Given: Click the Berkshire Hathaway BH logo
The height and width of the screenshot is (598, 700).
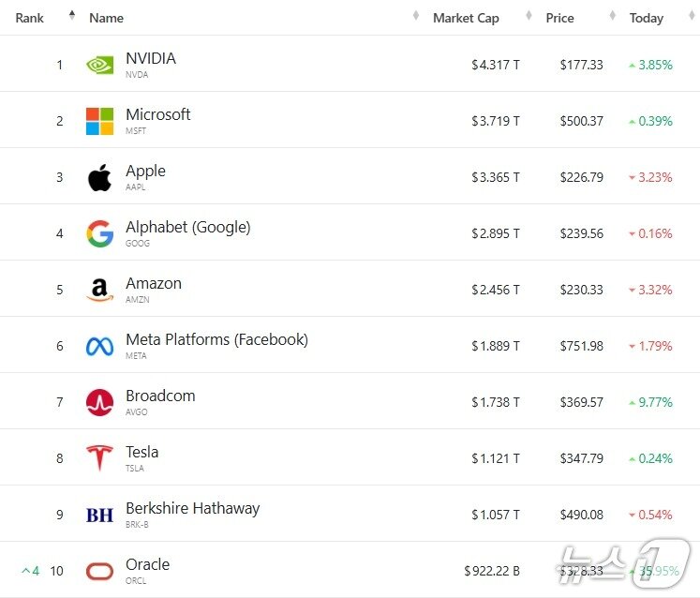Looking at the screenshot, I should [99, 515].
